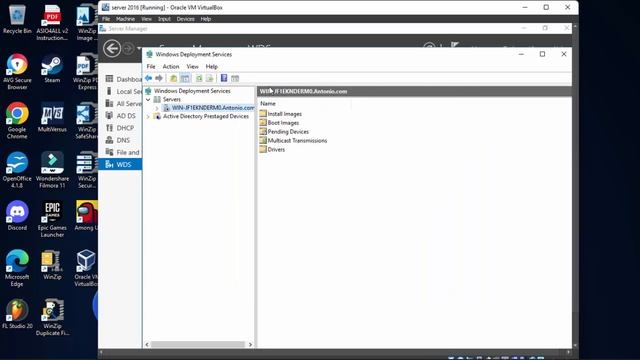Image resolution: width=640 pixels, height=360 pixels.
Task: Open AD DS in Server Manager sidebar
Action: tap(121, 116)
